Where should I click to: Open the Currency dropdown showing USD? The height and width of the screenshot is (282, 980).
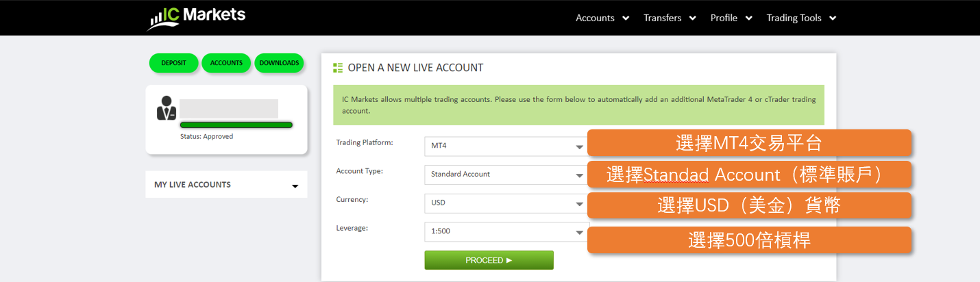(x=506, y=203)
